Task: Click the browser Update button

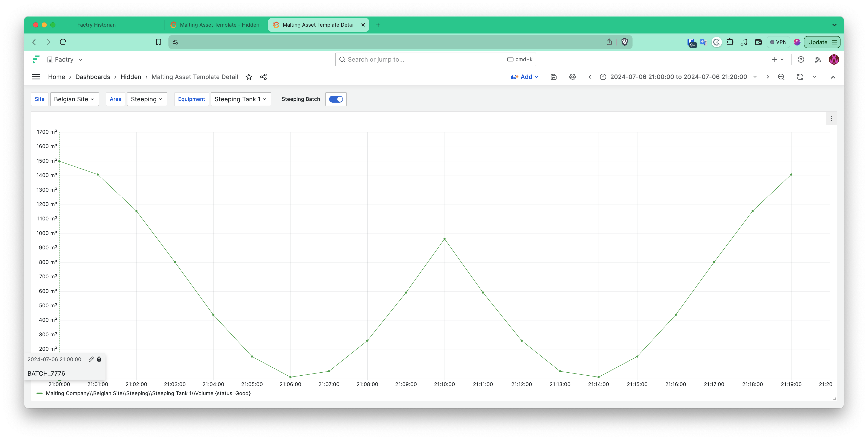Action: coord(822,42)
